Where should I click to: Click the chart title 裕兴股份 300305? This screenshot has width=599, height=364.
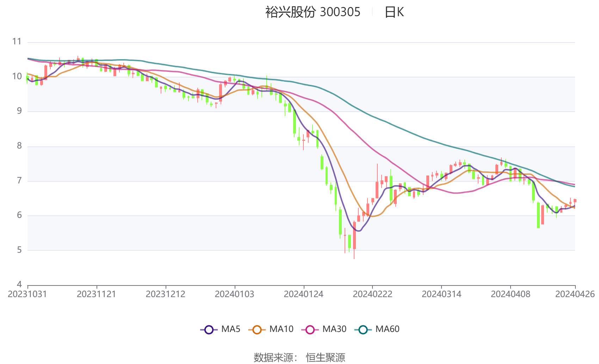313,12
